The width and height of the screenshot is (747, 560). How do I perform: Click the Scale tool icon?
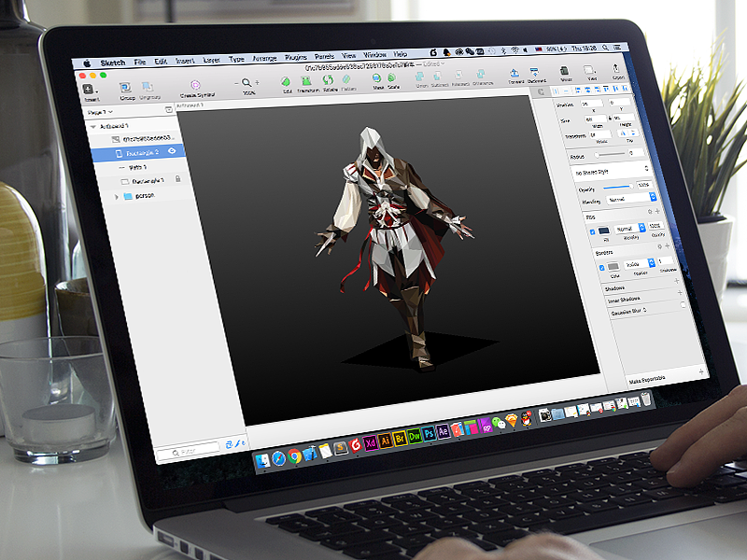pyautogui.click(x=391, y=77)
